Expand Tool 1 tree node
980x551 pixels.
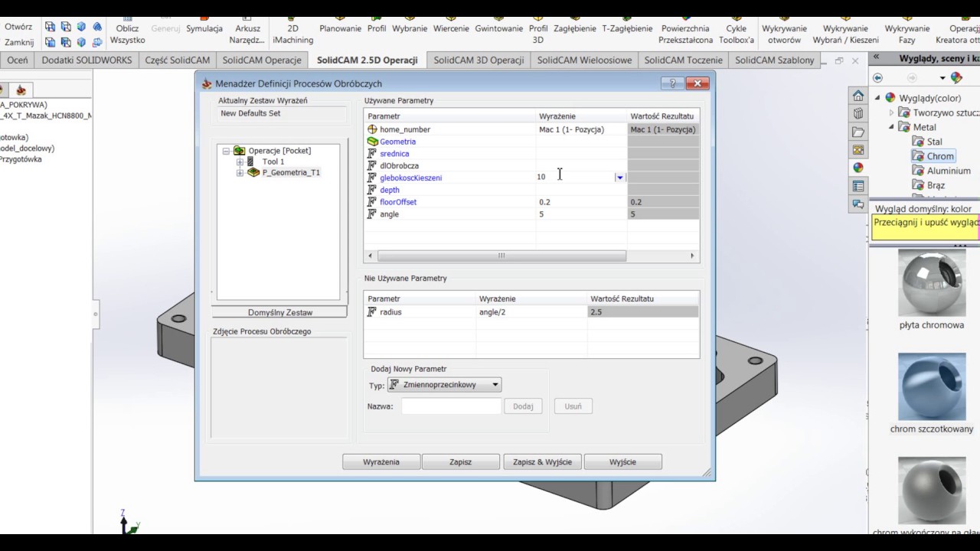240,161
